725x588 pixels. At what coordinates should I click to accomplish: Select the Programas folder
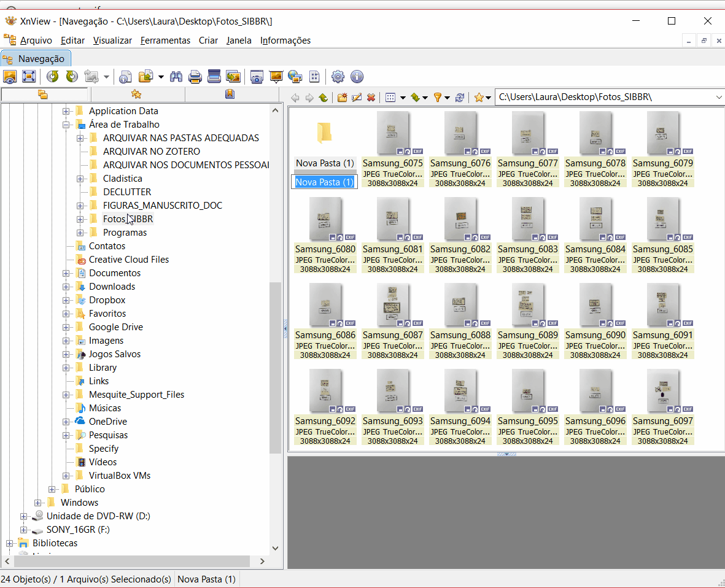tap(125, 233)
